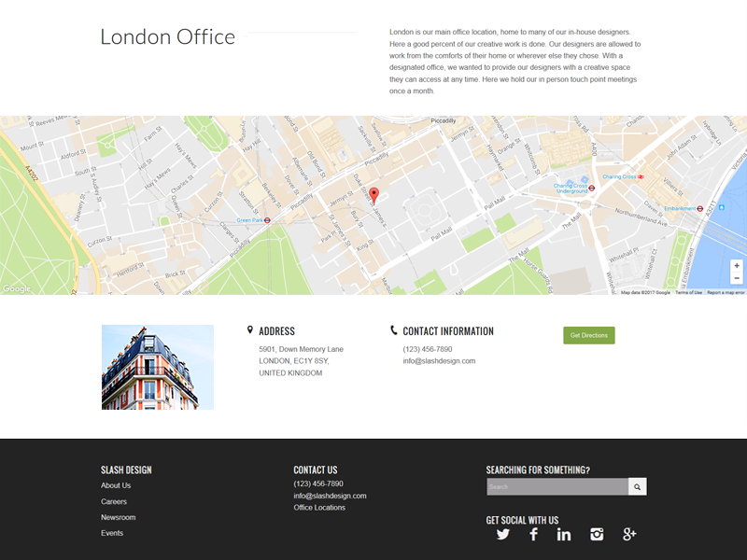Select the red map marker for the office

(374, 193)
